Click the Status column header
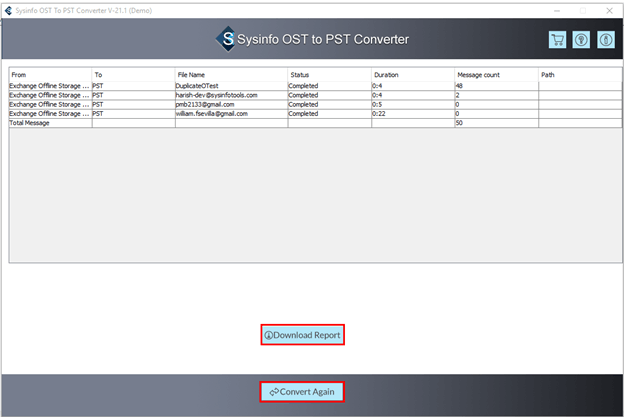Viewport: 624px width, 420px height. point(330,75)
